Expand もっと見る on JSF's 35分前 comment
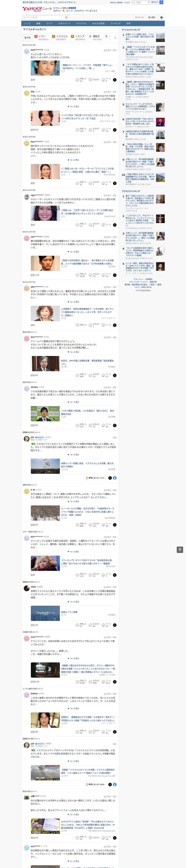Viewport: 186px width, 868px height. [x=73, y=455]
